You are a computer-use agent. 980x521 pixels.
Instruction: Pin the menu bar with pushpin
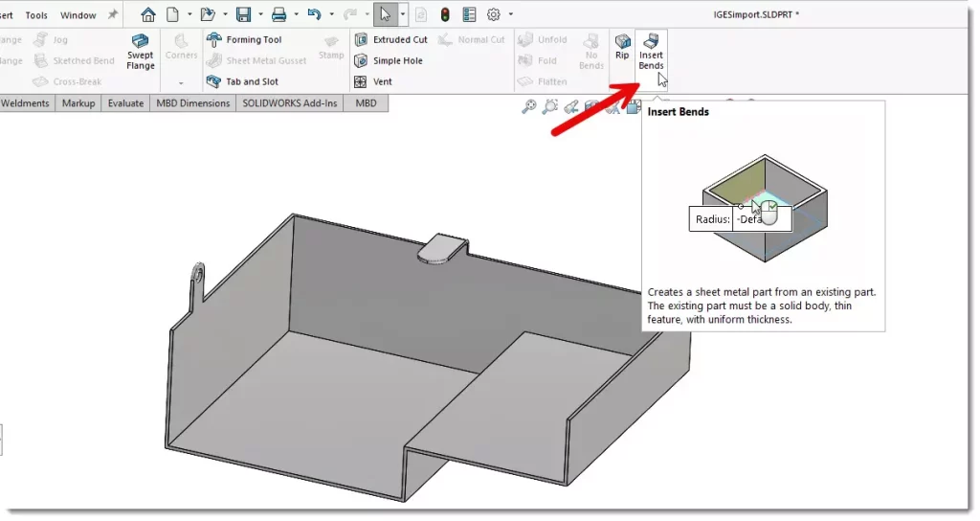pos(113,14)
